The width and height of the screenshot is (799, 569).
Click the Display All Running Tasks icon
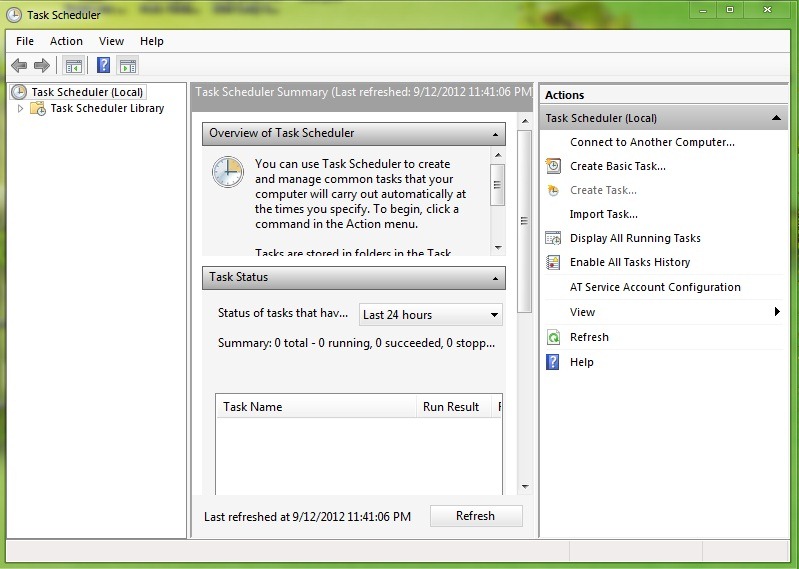click(553, 238)
